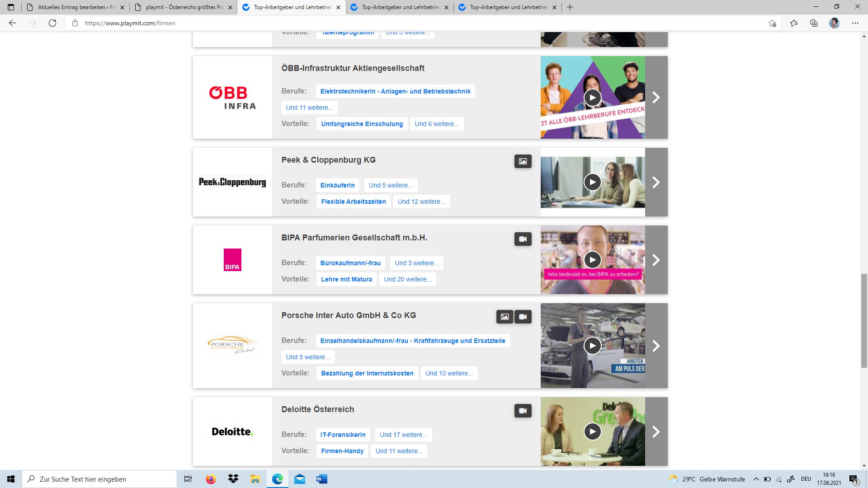
Task: Open browser Collections
Action: click(814, 23)
